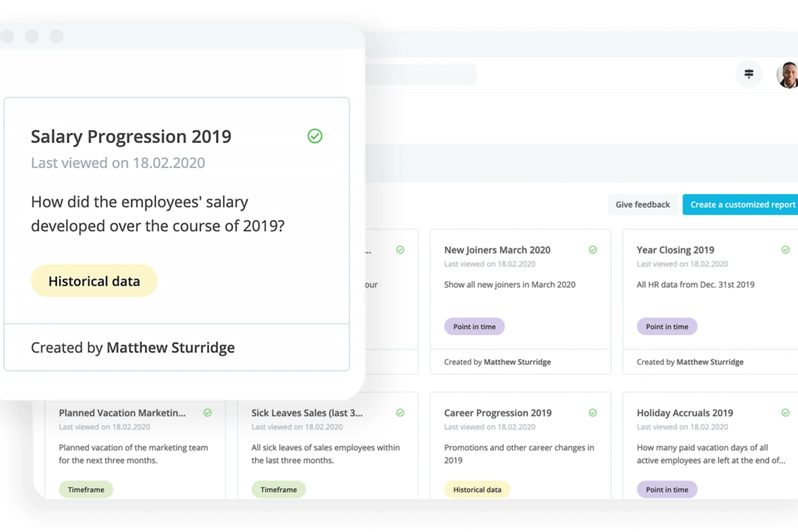Image resolution: width=798 pixels, height=532 pixels.
Task: Click the green checkmark on Salary Progression 2019
Action: click(314, 136)
